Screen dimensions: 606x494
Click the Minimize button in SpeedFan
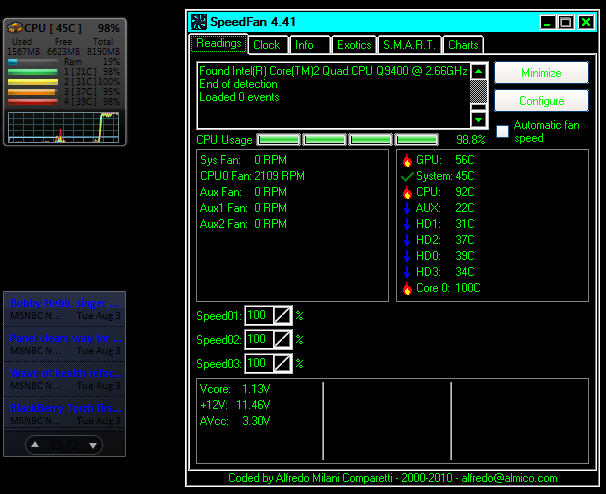tap(541, 73)
